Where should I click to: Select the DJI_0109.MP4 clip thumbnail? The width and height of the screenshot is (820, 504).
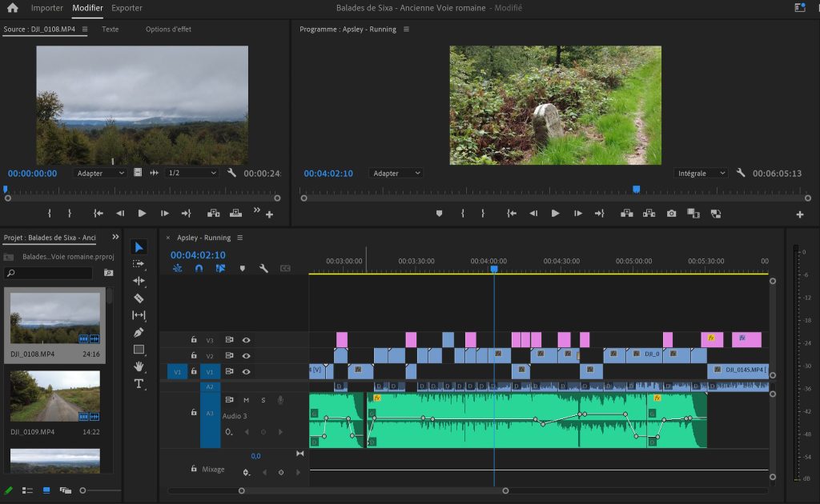(x=55, y=396)
